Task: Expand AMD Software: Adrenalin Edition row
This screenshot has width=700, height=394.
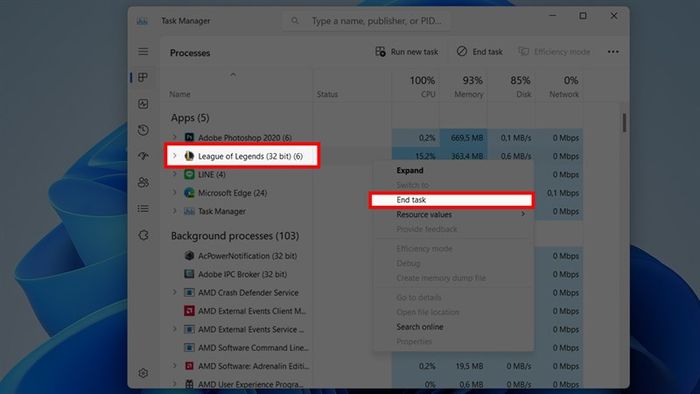Action: coord(175,366)
